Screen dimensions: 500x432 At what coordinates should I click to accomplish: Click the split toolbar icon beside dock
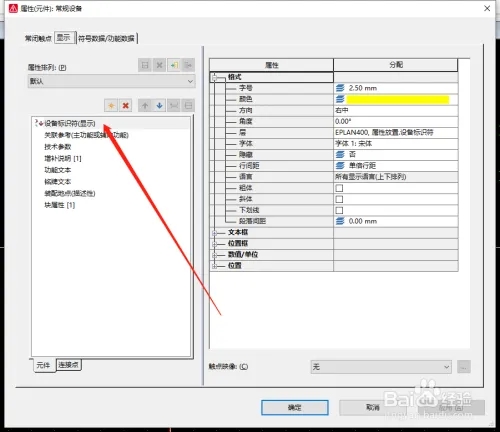coord(188,106)
